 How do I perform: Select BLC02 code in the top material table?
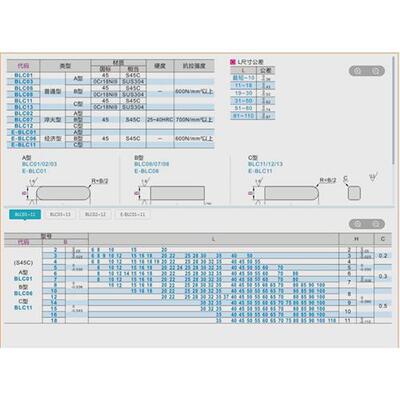[x=24, y=113]
